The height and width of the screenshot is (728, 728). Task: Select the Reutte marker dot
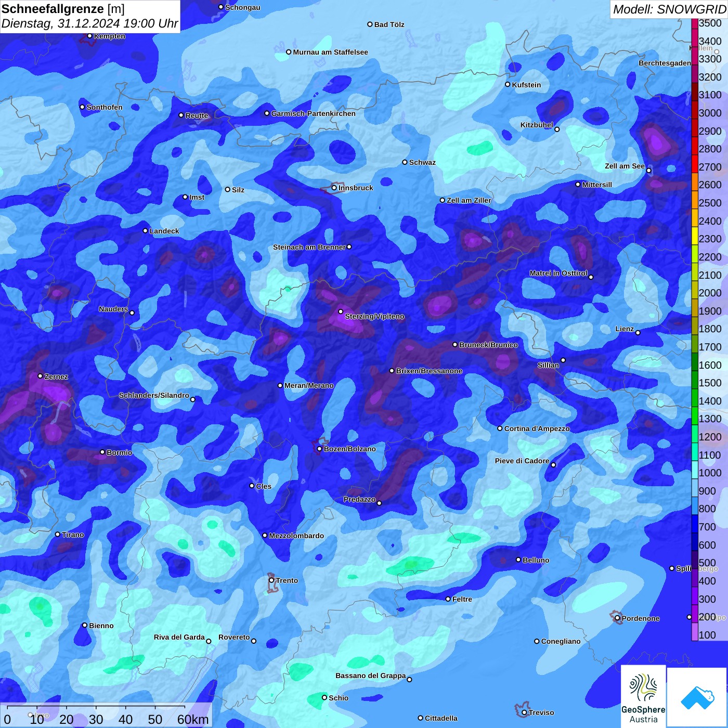coord(181,115)
